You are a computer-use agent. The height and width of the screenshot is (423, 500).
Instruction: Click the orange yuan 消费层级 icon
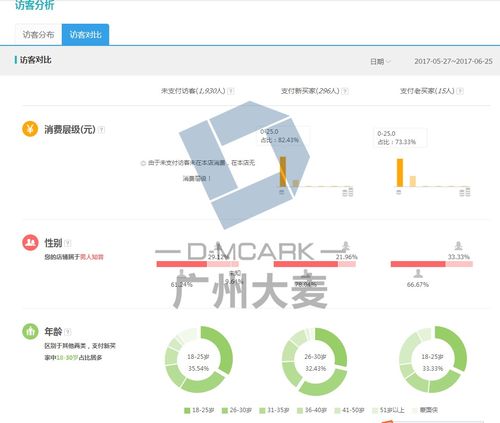pyautogui.click(x=30, y=129)
